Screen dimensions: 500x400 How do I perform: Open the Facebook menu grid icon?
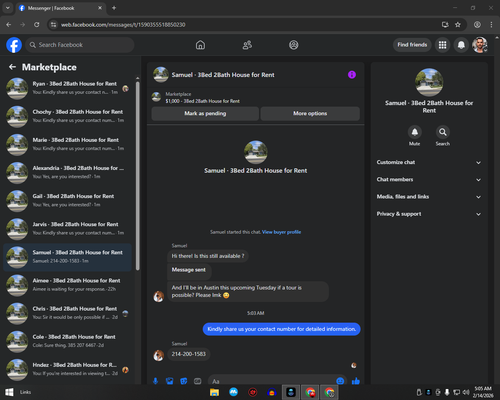click(442, 45)
